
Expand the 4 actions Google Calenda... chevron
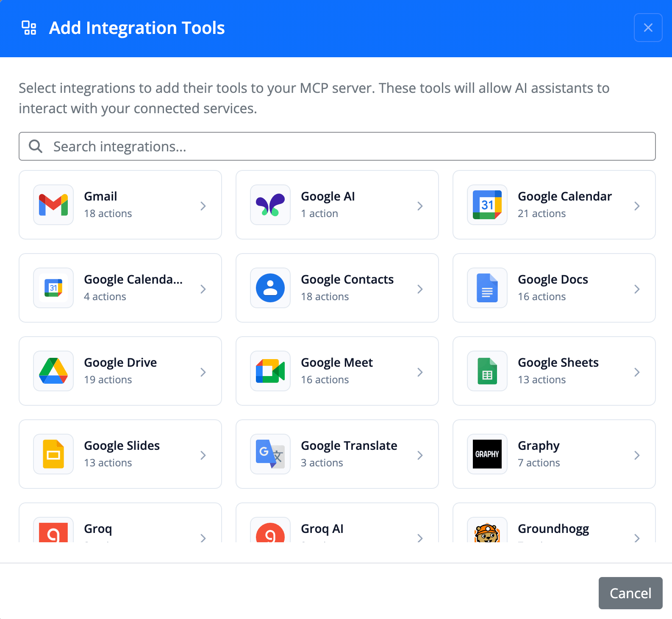pyautogui.click(x=203, y=289)
